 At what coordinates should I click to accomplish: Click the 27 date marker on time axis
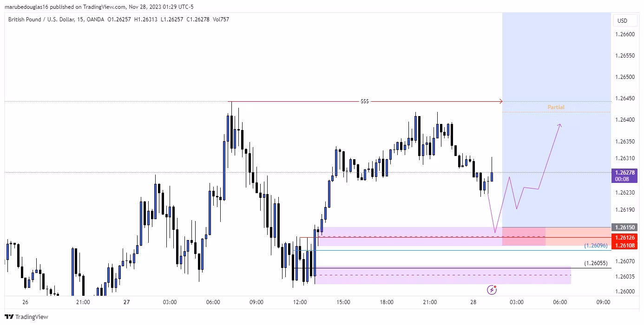pyautogui.click(x=126, y=302)
